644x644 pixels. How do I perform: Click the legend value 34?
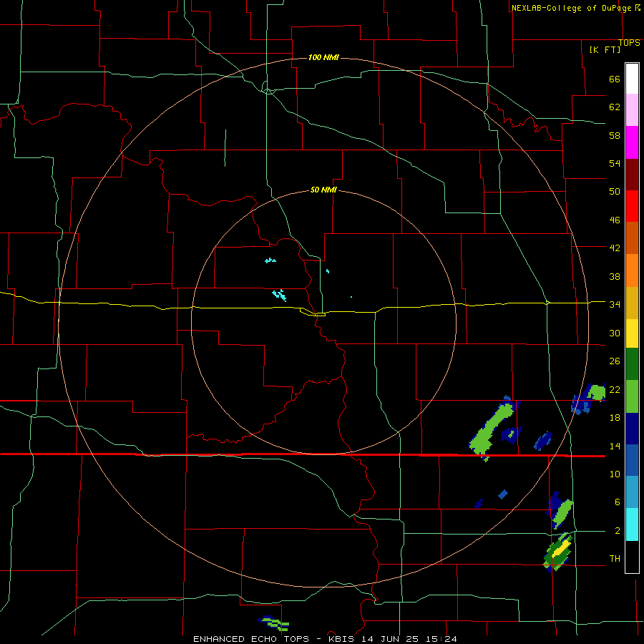tap(615, 305)
